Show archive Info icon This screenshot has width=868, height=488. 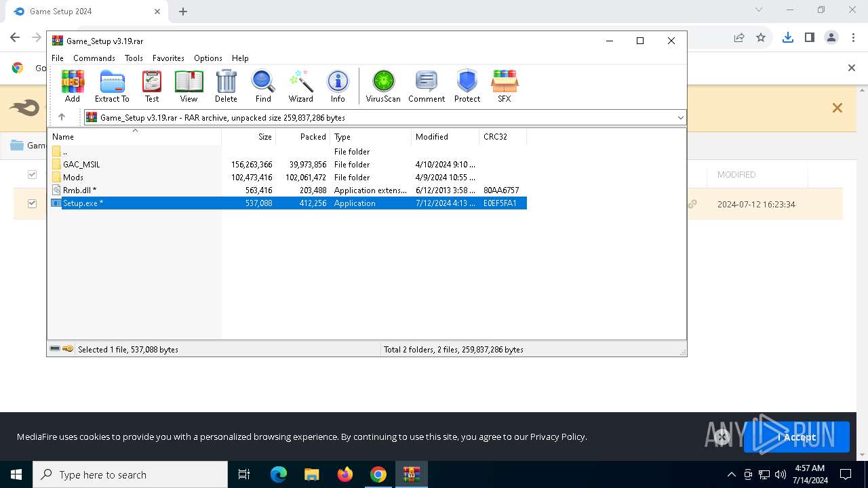(x=338, y=86)
